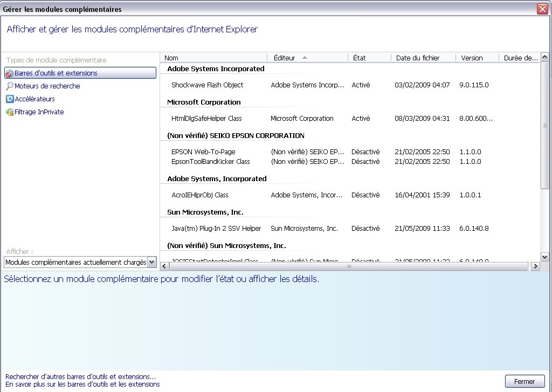Click version 1.0.0.1 cell
The image size is (552, 392).
click(470, 195)
